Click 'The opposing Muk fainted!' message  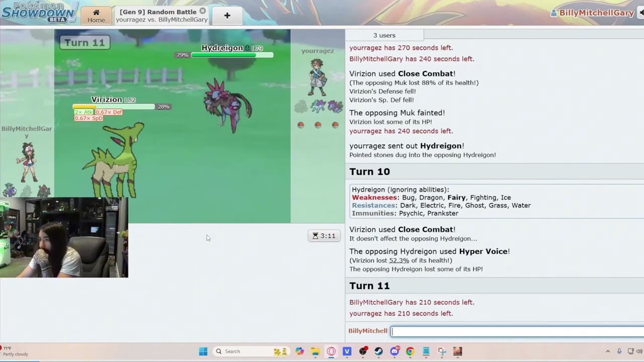click(x=397, y=113)
